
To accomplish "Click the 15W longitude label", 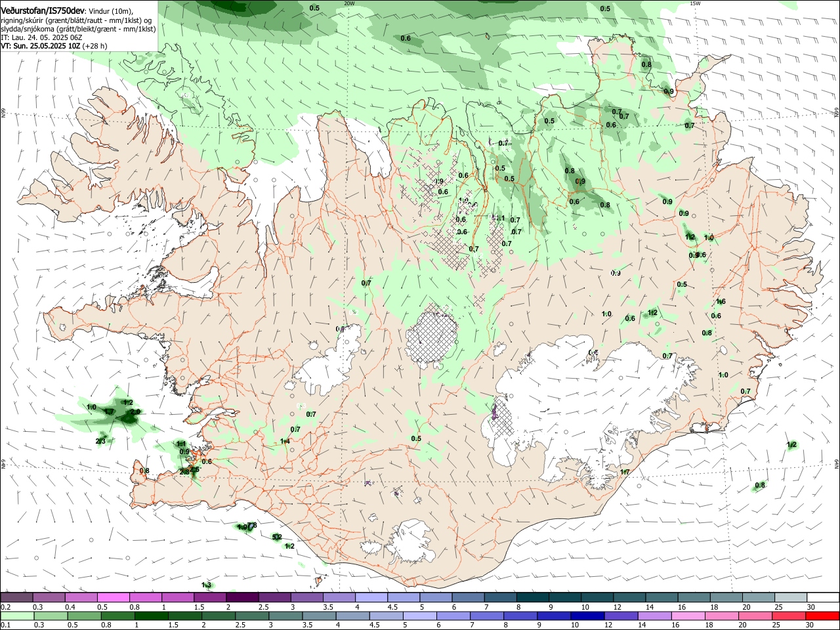I will (x=695, y=3).
